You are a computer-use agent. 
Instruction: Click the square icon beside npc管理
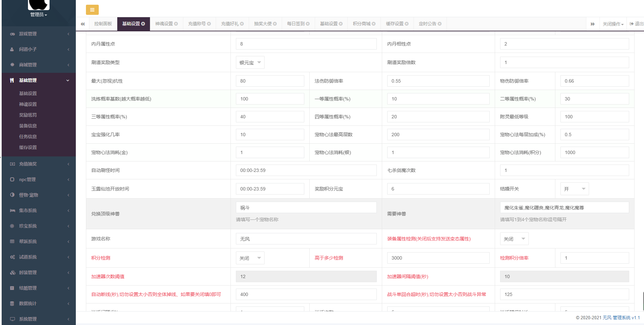tap(12, 179)
